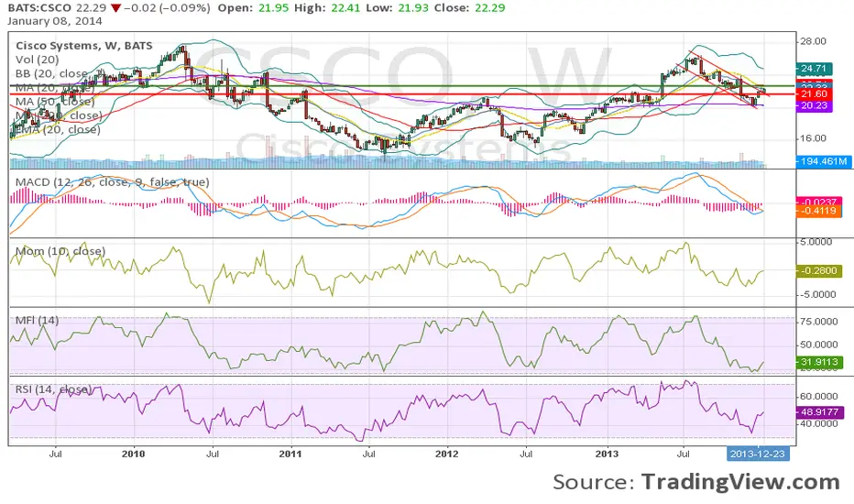
Task: Select the MA (50, close) indicator label
Action: coord(55,102)
